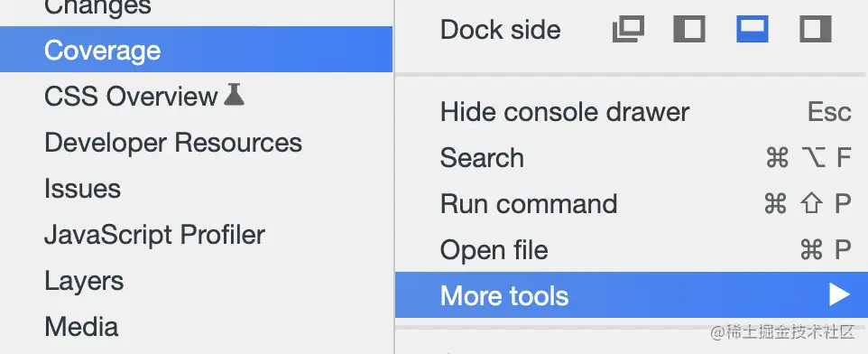Select the Media tool entry
The image size is (868, 354).
click(x=81, y=327)
